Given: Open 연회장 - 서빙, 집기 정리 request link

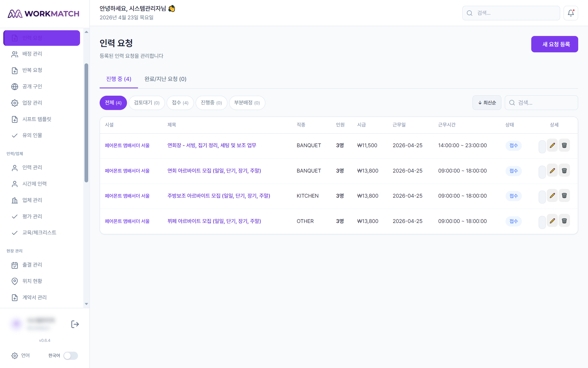Looking at the screenshot, I should 212,145.
